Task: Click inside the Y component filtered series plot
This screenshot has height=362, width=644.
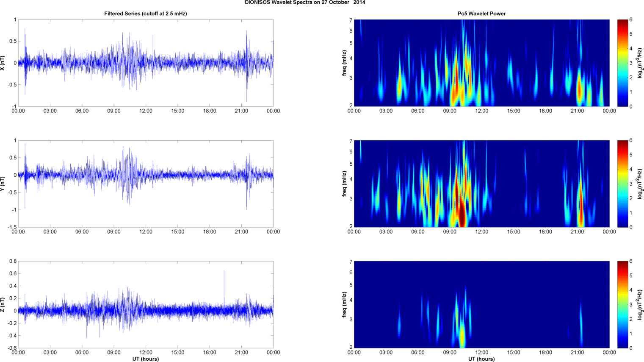Action: (146, 184)
